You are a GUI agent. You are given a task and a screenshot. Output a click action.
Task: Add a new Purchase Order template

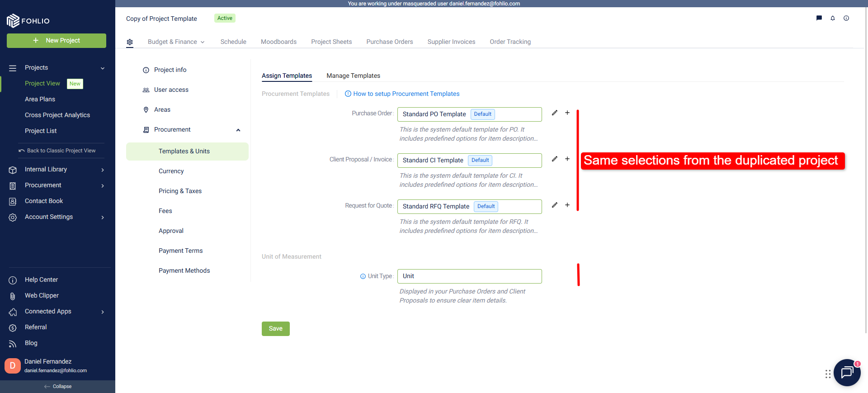[567, 113]
